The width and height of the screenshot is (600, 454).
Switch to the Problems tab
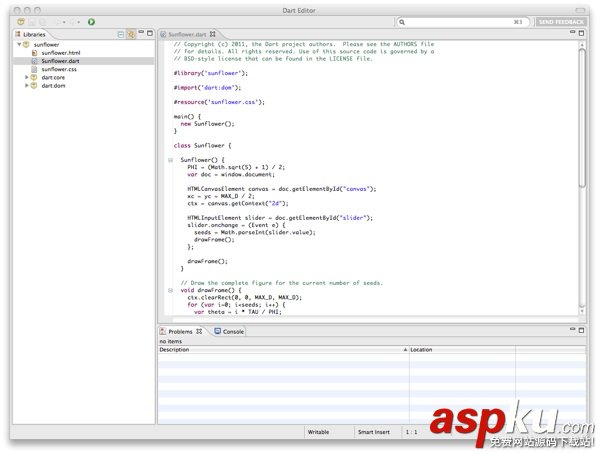(180, 332)
